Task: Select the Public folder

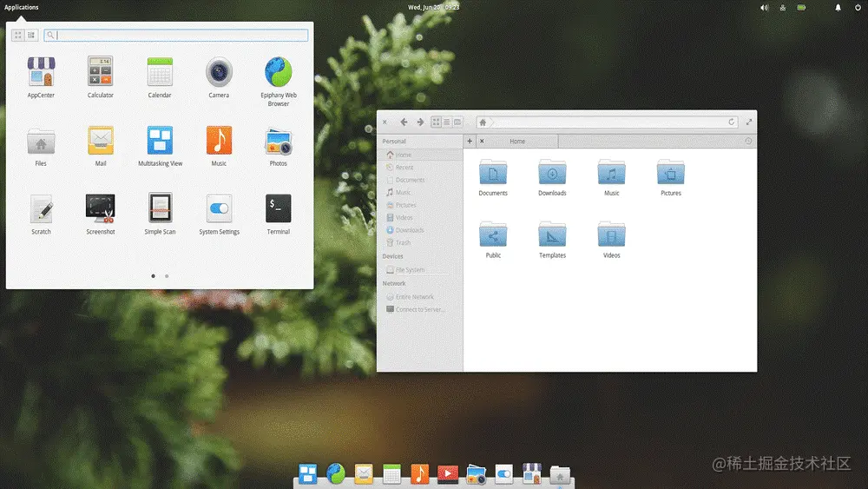Action: [493, 240]
